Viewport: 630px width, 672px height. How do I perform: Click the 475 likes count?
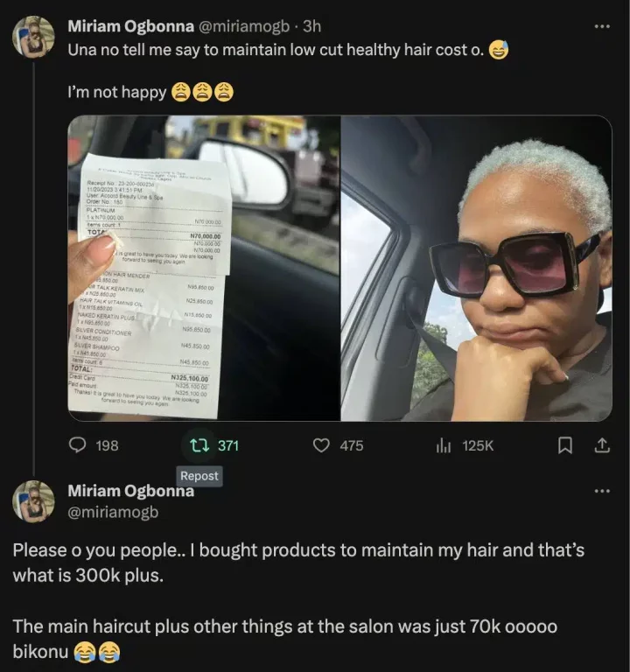coord(352,445)
